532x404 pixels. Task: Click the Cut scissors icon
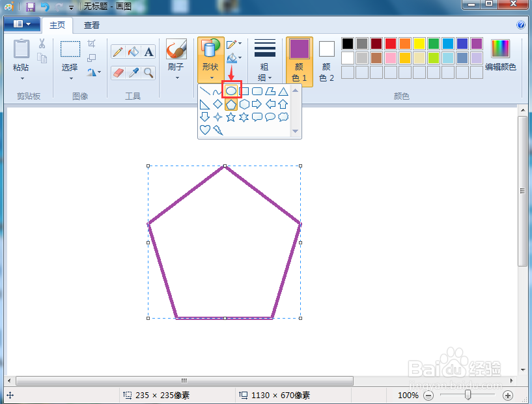click(42, 44)
